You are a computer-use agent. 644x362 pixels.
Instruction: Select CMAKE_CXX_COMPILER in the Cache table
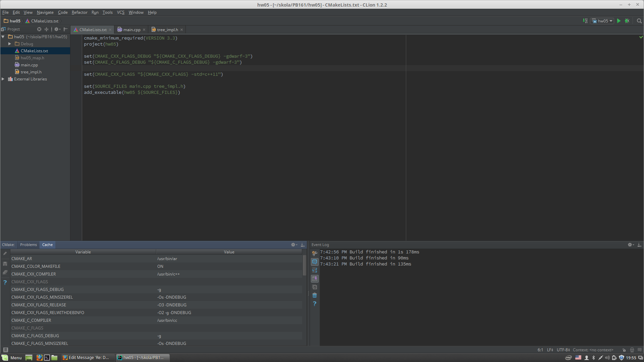pos(34,274)
